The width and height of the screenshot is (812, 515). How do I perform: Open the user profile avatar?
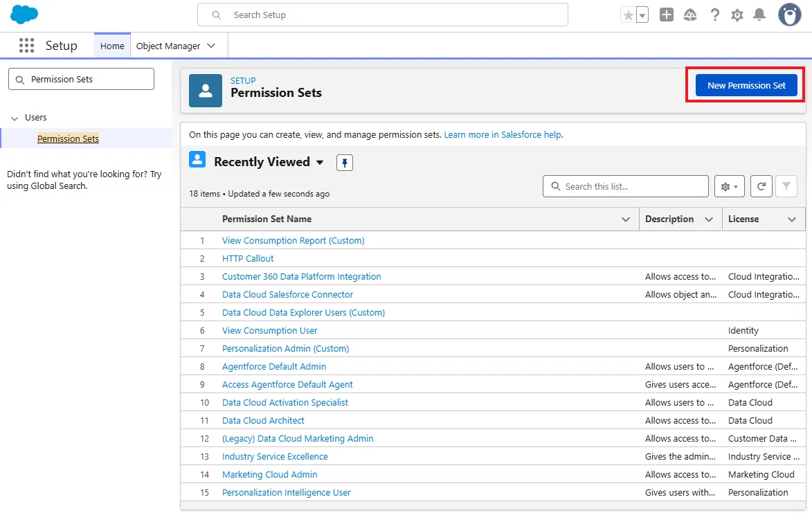[x=789, y=15]
